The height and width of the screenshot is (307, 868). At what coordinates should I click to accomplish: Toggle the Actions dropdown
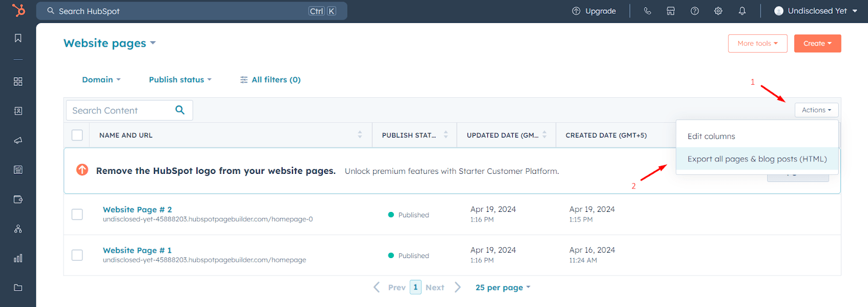click(816, 110)
